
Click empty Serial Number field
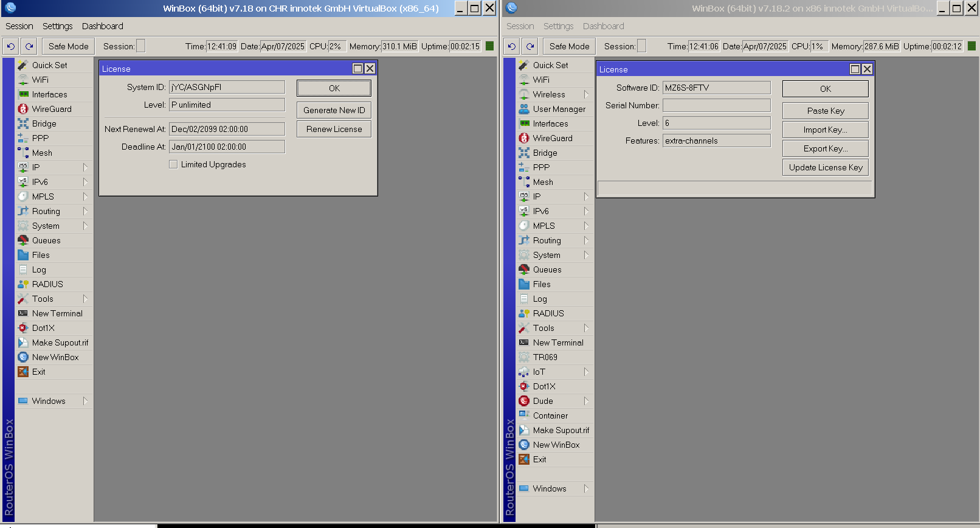(717, 105)
